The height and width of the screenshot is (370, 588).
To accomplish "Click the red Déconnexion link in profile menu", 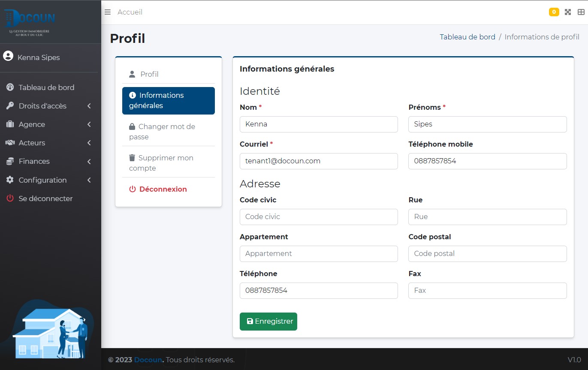I will pyautogui.click(x=163, y=189).
